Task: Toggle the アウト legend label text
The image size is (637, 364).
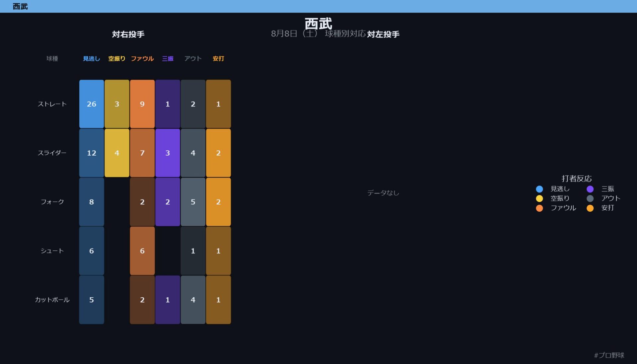Action: pos(611,198)
